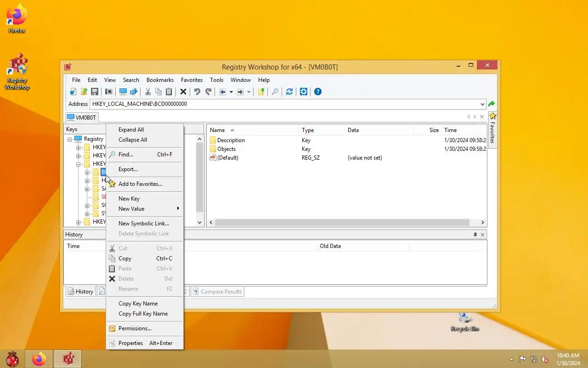Click the Recycle Bin desktop icon

(x=465, y=321)
